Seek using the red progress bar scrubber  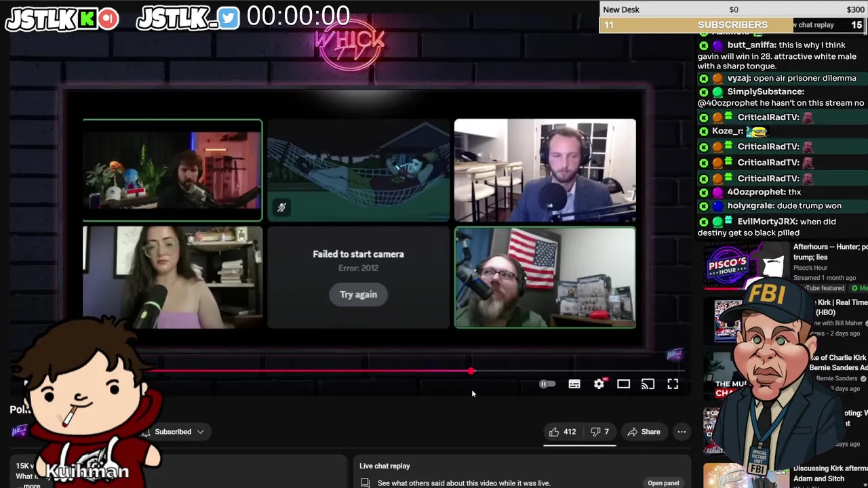[471, 371]
